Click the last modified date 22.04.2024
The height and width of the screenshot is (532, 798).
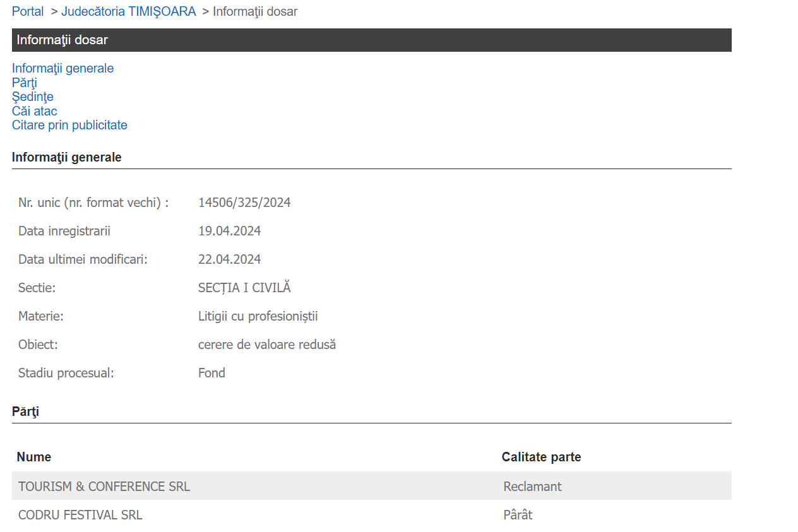(229, 259)
